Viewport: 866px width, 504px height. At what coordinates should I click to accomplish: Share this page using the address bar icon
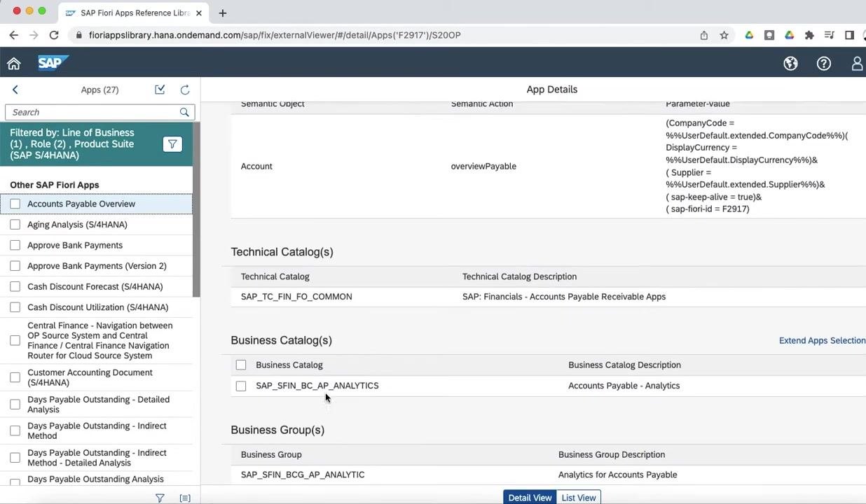704,35
